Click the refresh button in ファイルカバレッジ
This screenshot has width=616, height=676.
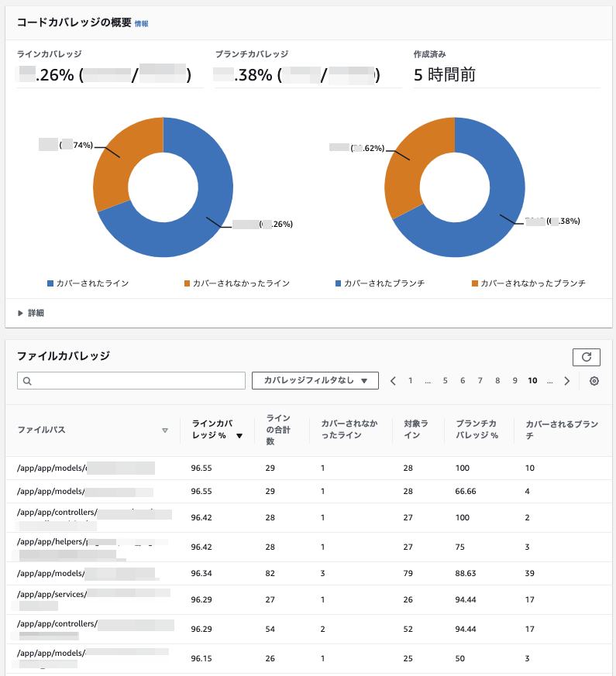pos(586,357)
